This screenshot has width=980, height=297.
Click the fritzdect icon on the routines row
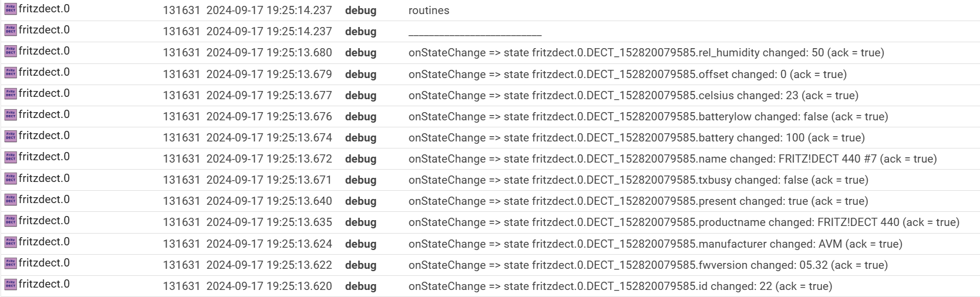[10, 9]
